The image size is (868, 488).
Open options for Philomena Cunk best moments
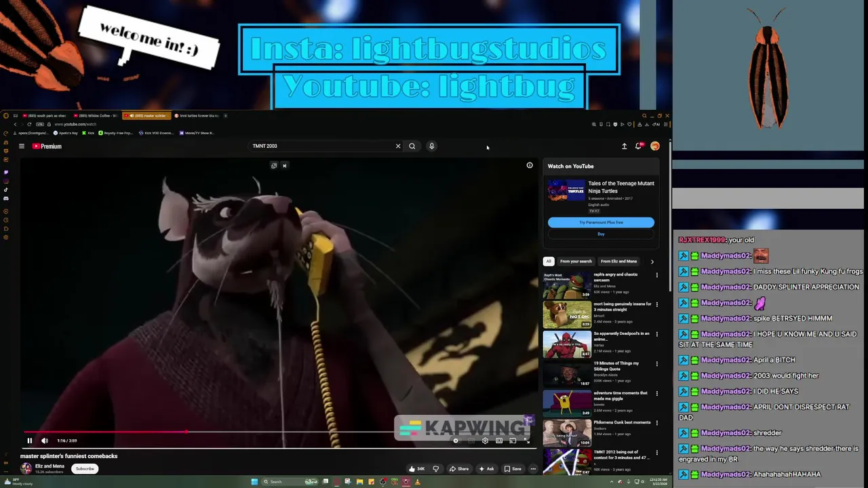(x=656, y=423)
